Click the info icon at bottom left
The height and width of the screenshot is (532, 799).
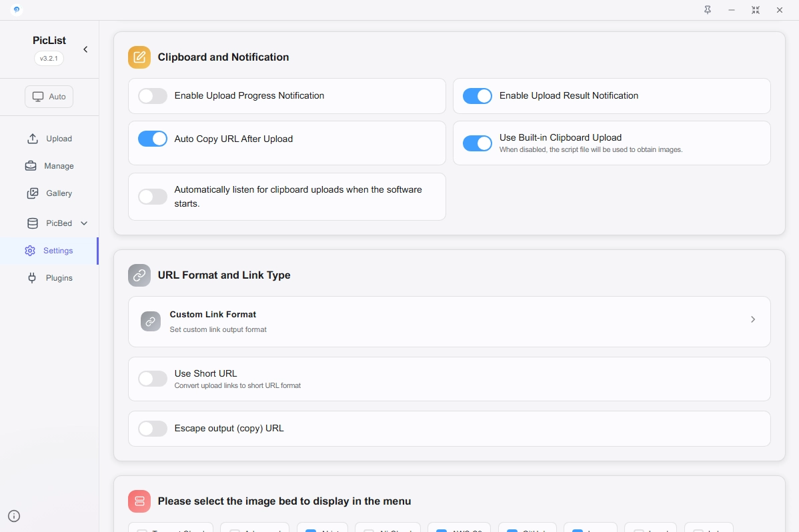pyautogui.click(x=14, y=516)
